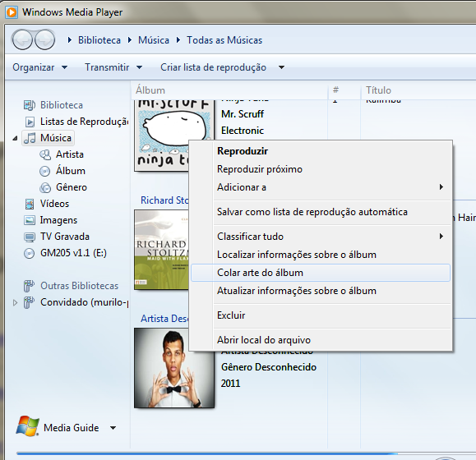Click the Biblioteca breadcrumb link
Viewport: 476px width, 460px height.
coord(99,40)
